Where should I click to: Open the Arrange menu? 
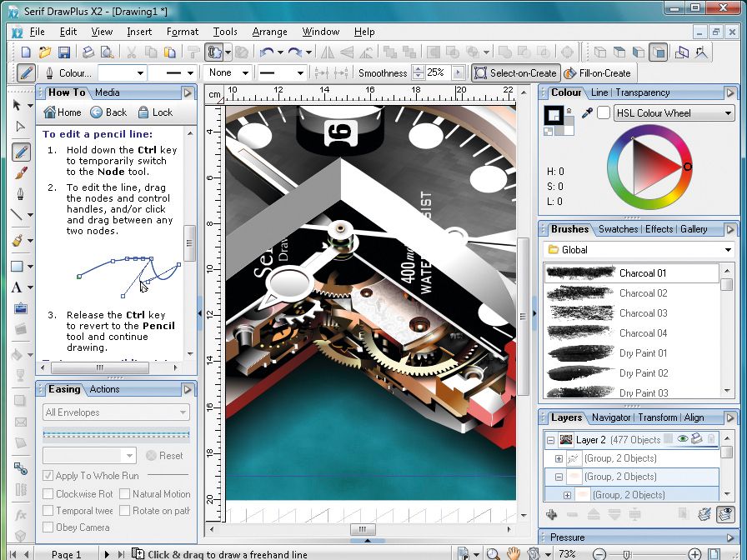tap(269, 32)
